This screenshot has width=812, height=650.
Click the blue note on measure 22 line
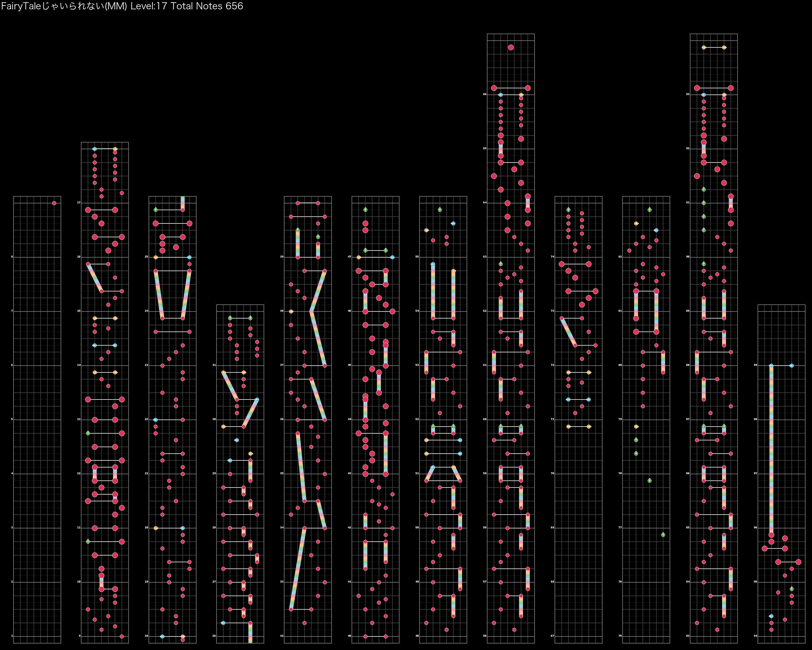point(156,420)
